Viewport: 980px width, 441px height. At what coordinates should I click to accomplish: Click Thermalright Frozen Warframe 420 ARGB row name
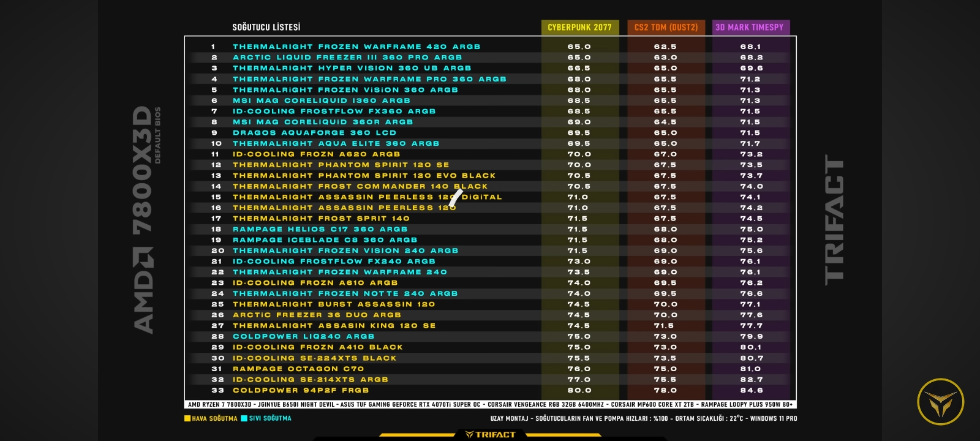[x=356, y=47]
